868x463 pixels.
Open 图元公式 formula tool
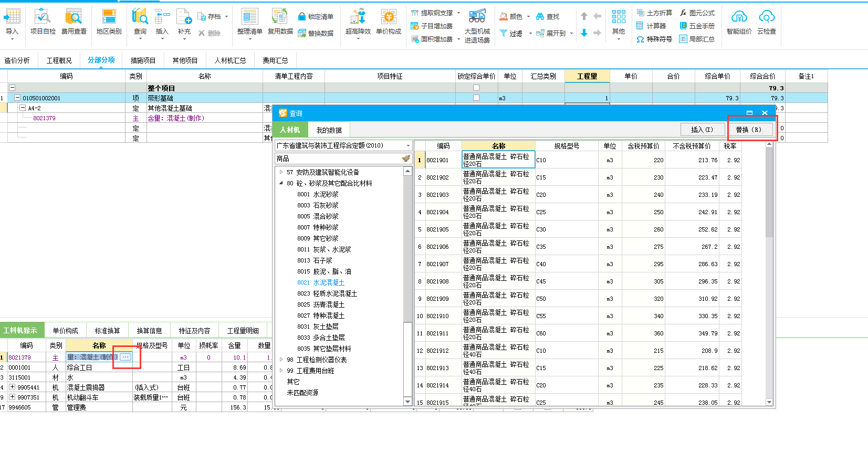(x=697, y=13)
